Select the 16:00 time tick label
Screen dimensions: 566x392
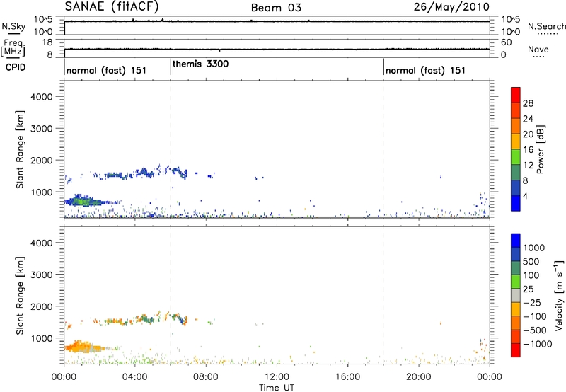click(347, 377)
